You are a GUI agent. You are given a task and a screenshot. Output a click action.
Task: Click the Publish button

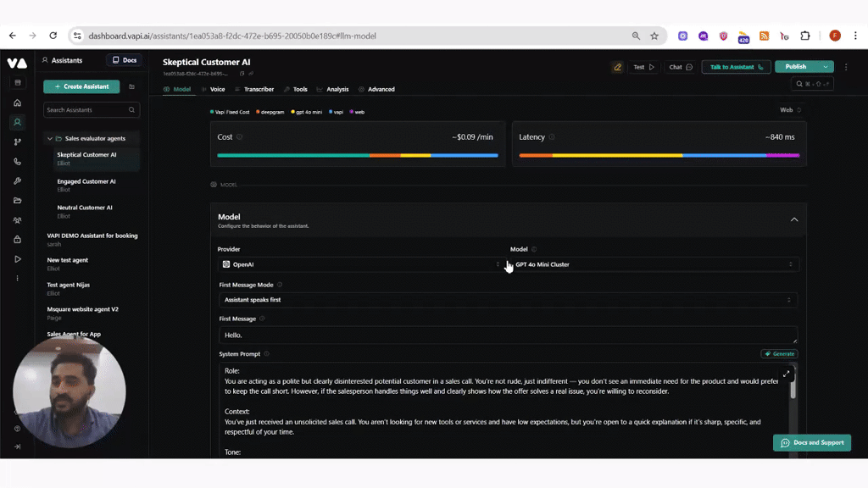point(796,67)
